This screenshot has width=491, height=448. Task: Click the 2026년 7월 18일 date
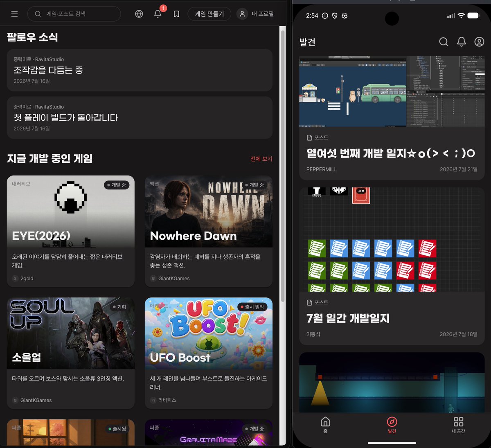[459, 334]
